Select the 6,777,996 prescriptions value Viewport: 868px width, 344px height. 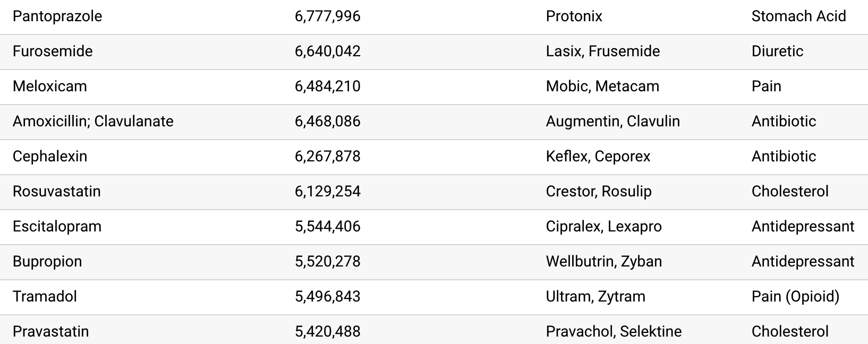point(328,16)
